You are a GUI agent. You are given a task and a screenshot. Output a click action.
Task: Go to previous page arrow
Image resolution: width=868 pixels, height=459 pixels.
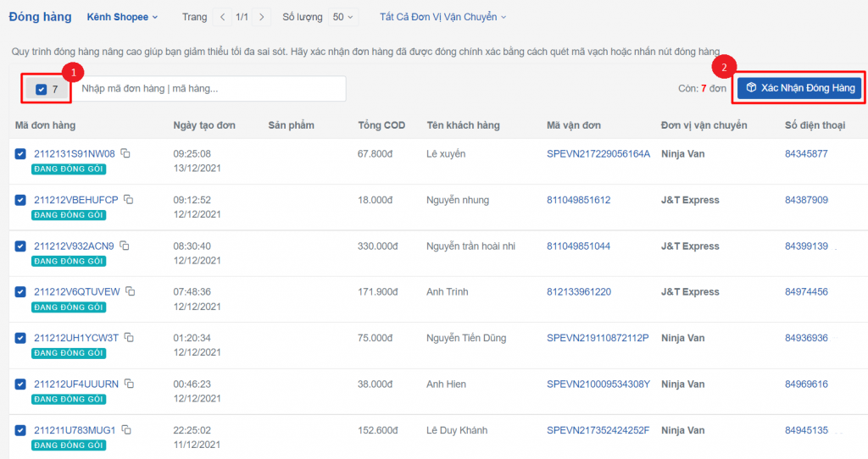pos(222,17)
